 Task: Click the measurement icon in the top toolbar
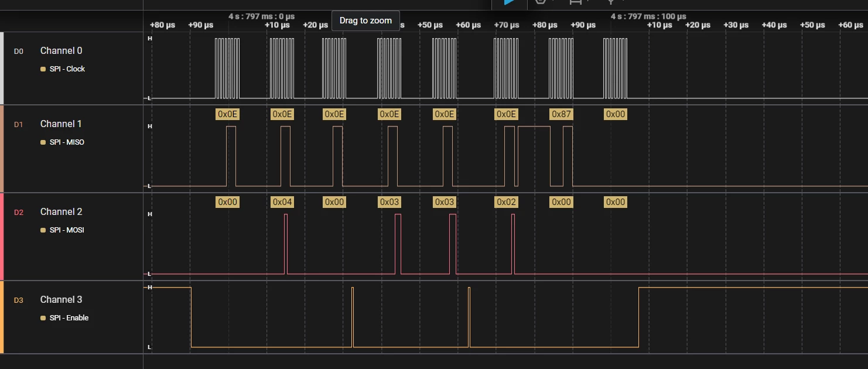576,2
